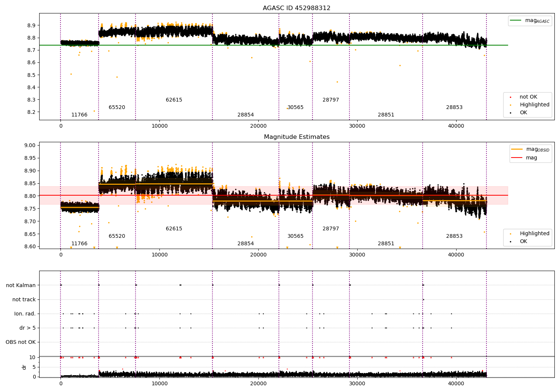
Task: Select the 8.5 y-axis tick label
Action: [x=31, y=75]
